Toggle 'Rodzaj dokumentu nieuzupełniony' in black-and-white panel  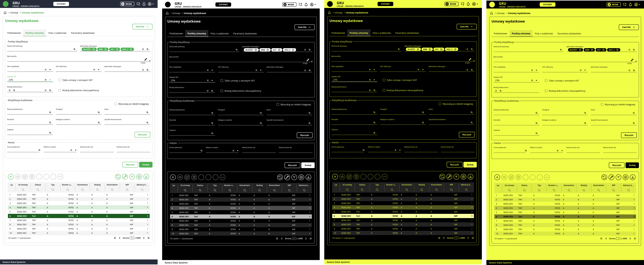pyautogui.click(x=222, y=91)
